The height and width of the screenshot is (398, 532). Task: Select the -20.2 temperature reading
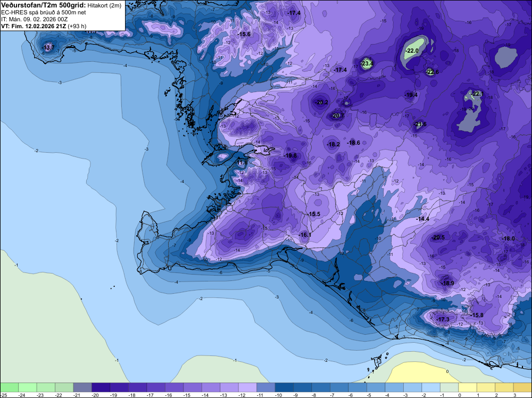coord(322,103)
